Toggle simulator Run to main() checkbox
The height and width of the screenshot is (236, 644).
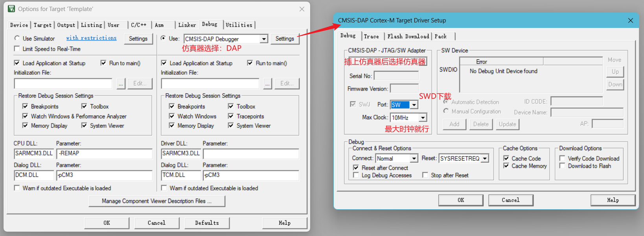point(103,63)
